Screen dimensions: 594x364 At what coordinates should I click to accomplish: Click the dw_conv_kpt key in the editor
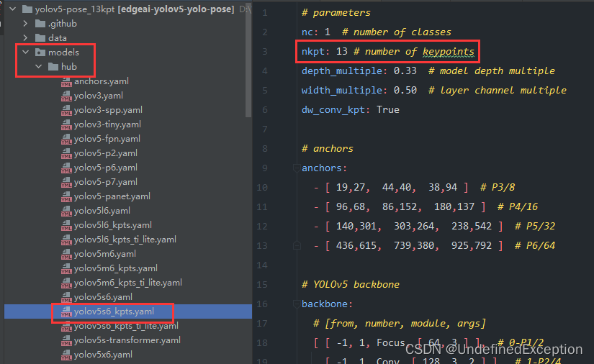point(333,110)
